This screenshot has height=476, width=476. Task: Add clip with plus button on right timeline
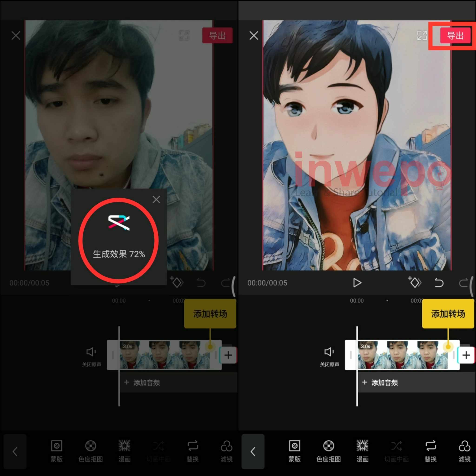point(466,355)
